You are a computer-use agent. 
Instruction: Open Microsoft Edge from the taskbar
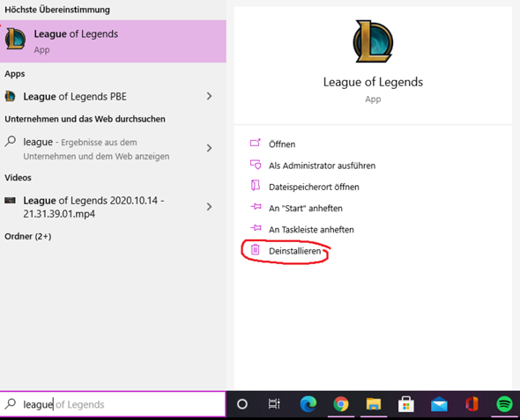(x=308, y=404)
